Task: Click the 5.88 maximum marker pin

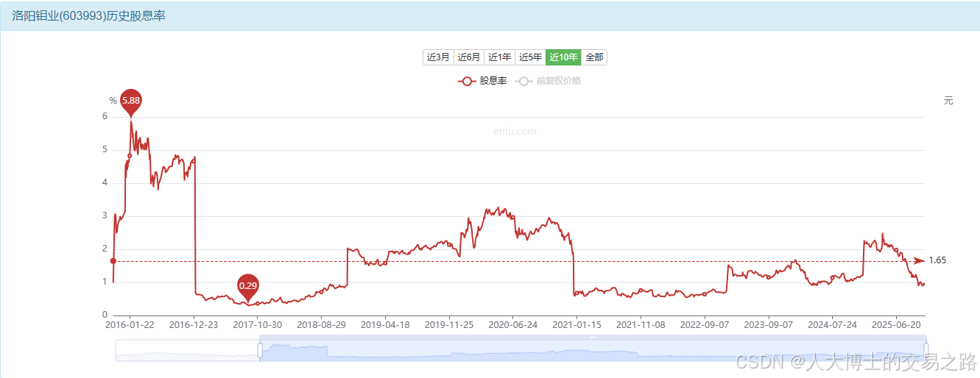Action: coord(131,101)
